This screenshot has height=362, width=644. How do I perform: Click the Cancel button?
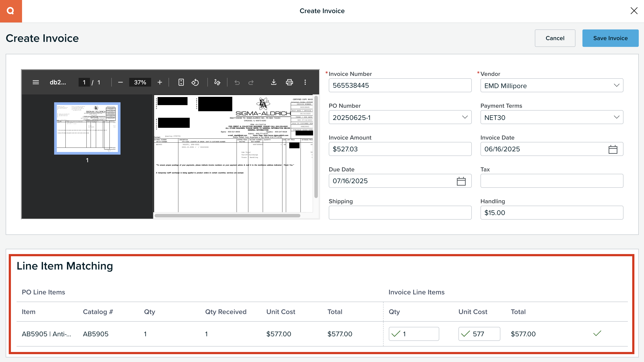pyautogui.click(x=555, y=38)
